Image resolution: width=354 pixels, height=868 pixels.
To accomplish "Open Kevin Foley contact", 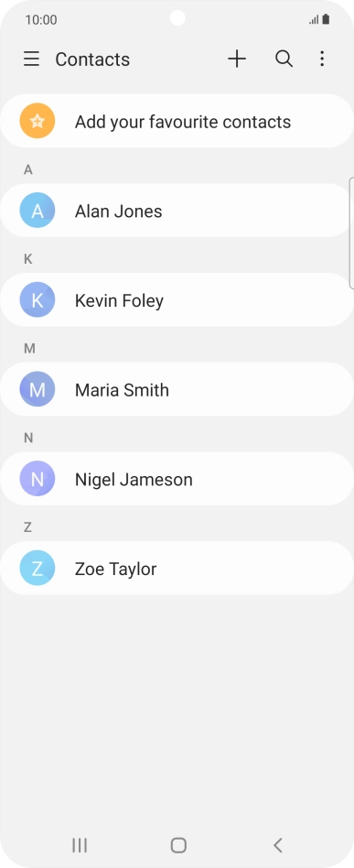I will [177, 300].
